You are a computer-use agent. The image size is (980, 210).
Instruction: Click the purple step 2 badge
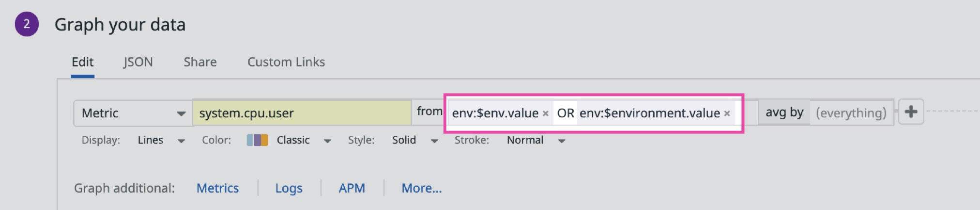click(27, 24)
